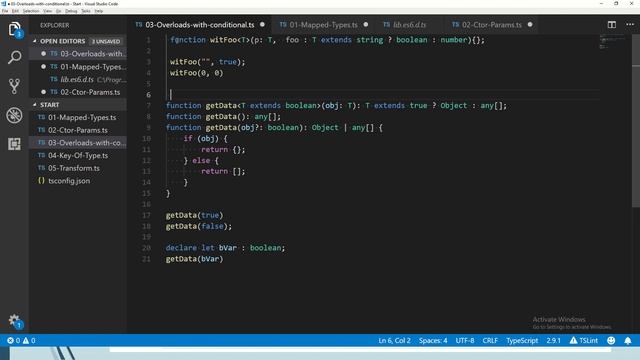Click line number 17 in the gutter

pyautogui.click(x=146, y=215)
